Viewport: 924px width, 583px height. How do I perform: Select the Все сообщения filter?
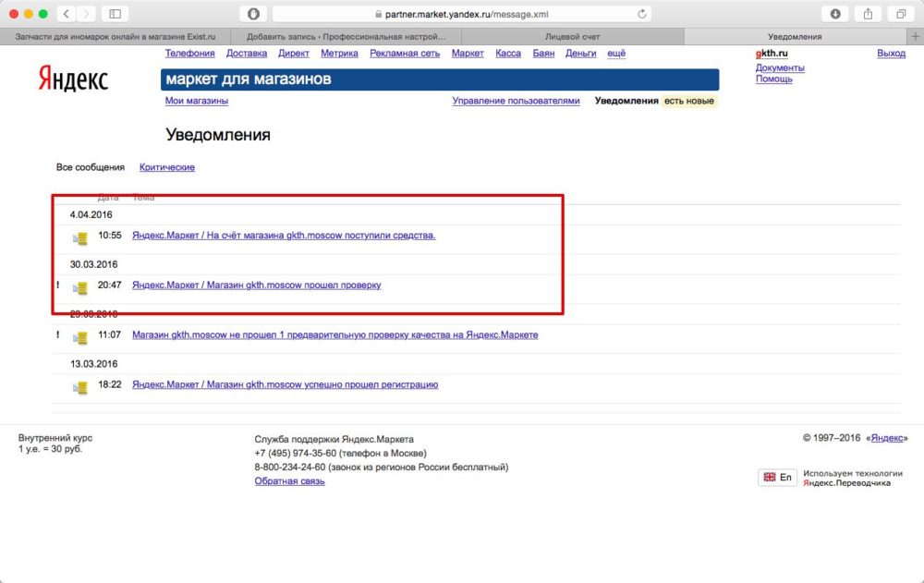point(91,167)
